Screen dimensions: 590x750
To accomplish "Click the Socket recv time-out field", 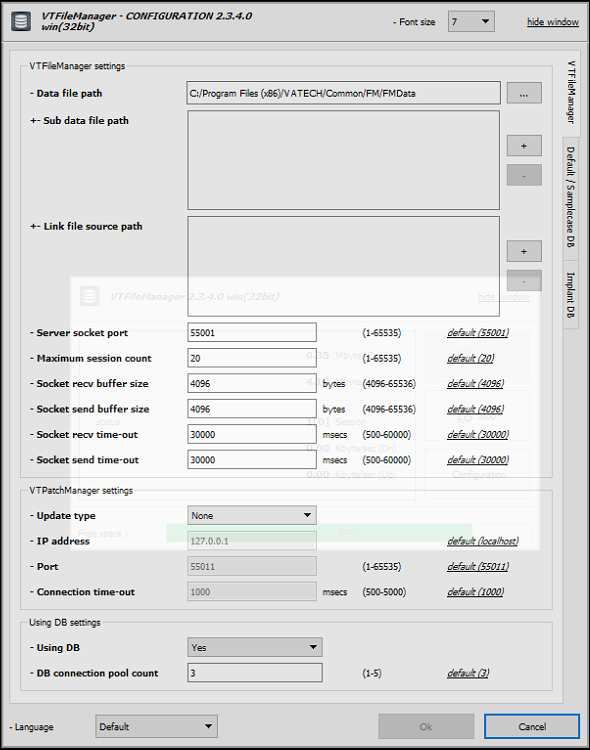I will coord(252,434).
